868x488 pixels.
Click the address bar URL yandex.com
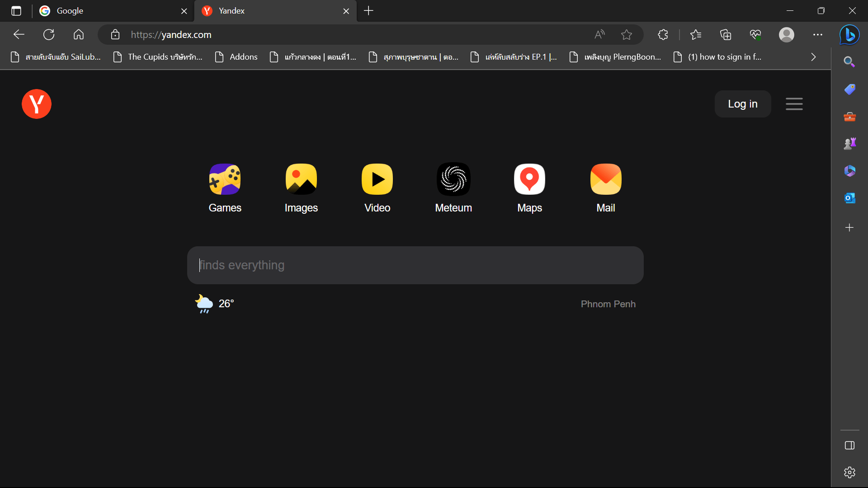tap(171, 35)
